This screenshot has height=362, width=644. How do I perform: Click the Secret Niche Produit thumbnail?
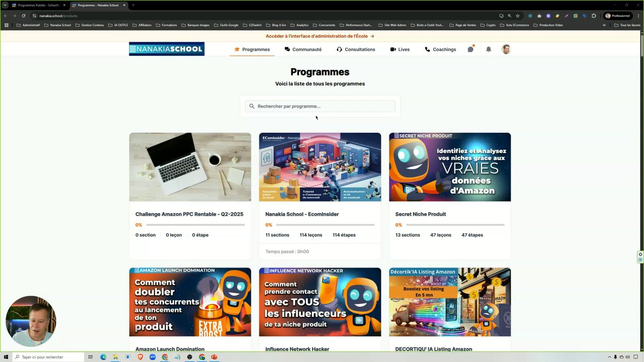[450, 167]
